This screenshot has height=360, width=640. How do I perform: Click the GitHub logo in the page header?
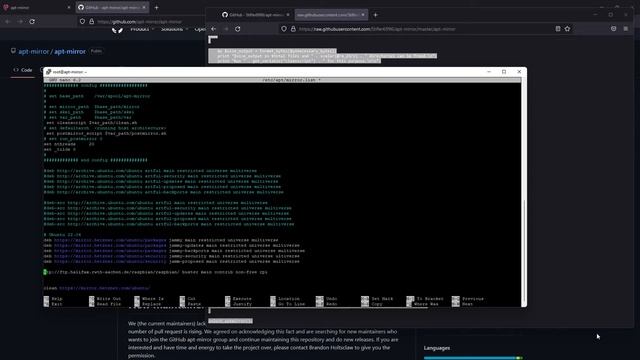point(118,30)
